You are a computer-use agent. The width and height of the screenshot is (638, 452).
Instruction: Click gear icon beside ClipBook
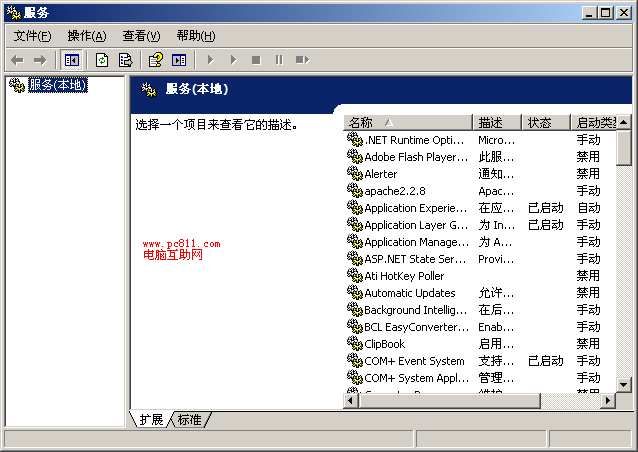pyautogui.click(x=354, y=344)
